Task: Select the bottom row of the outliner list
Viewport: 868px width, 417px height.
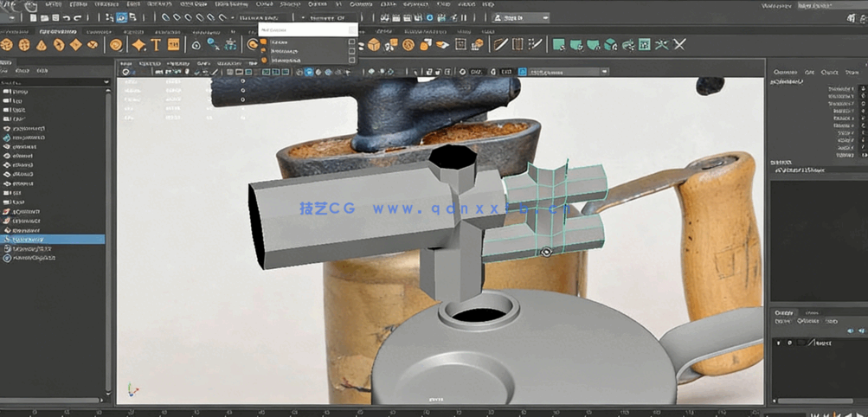Action: tap(53, 258)
